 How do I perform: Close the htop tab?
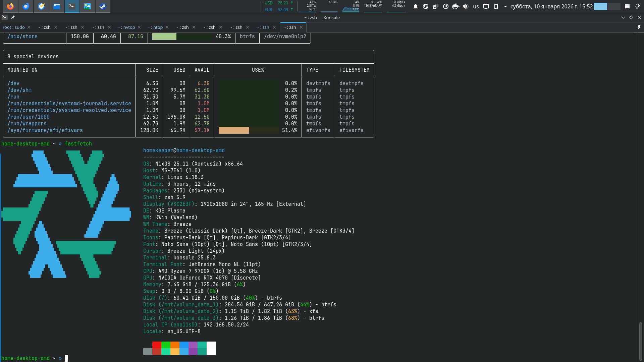coord(167,27)
